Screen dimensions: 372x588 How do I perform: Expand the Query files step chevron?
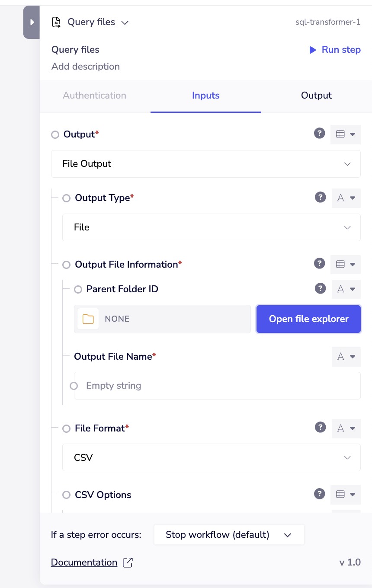point(125,22)
